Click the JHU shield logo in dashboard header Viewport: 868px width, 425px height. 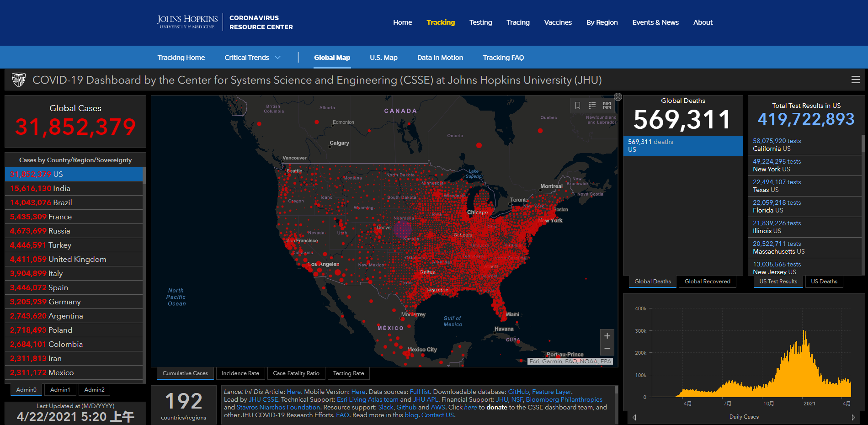(x=19, y=80)
